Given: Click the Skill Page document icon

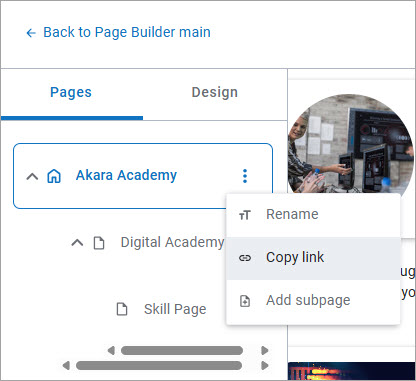Looking at the screenshot, I should point(122,309).
